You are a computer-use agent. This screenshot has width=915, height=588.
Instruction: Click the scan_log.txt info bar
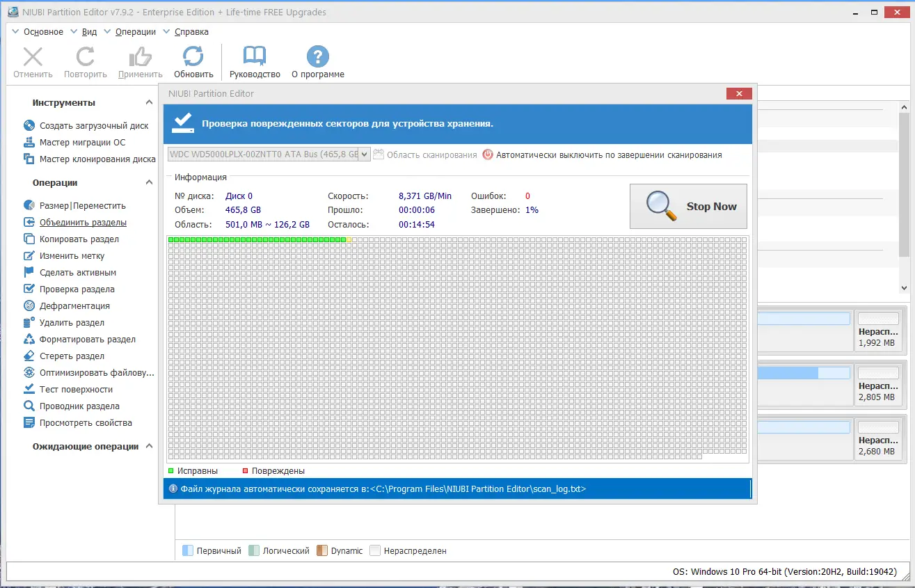(x=457, y=489)
